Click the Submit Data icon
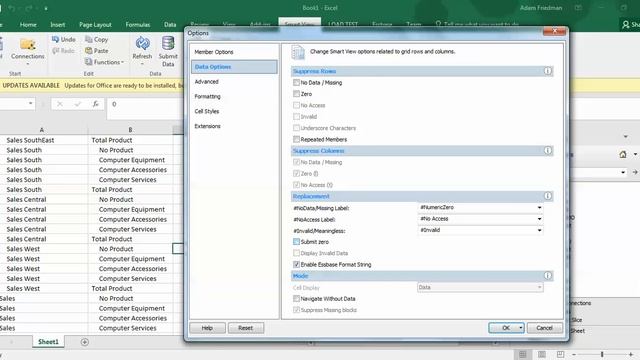Screen dimensions: 640x360 [168, 43]
